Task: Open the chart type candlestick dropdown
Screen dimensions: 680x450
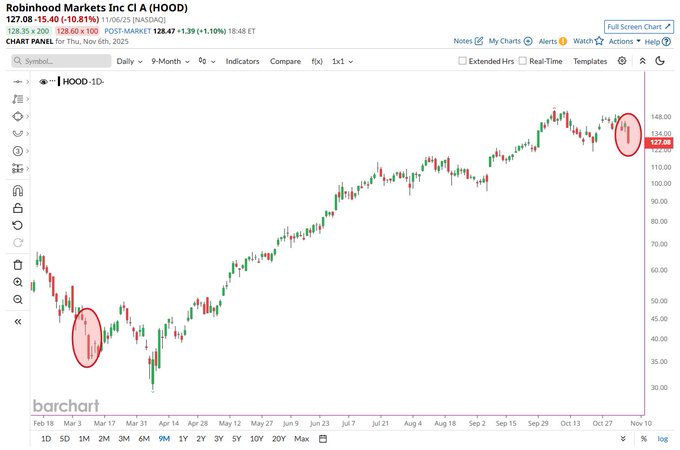Action: point(207,61)
